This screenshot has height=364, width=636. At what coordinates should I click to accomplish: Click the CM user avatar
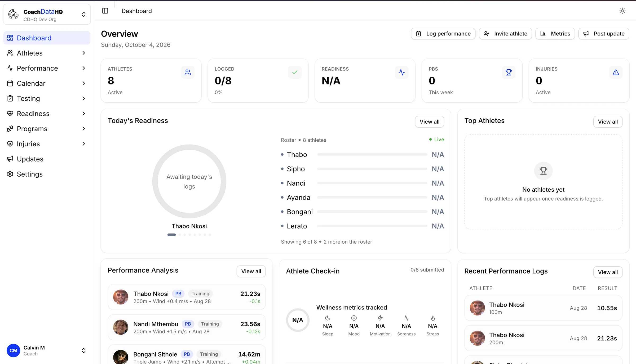click(13, 350)
